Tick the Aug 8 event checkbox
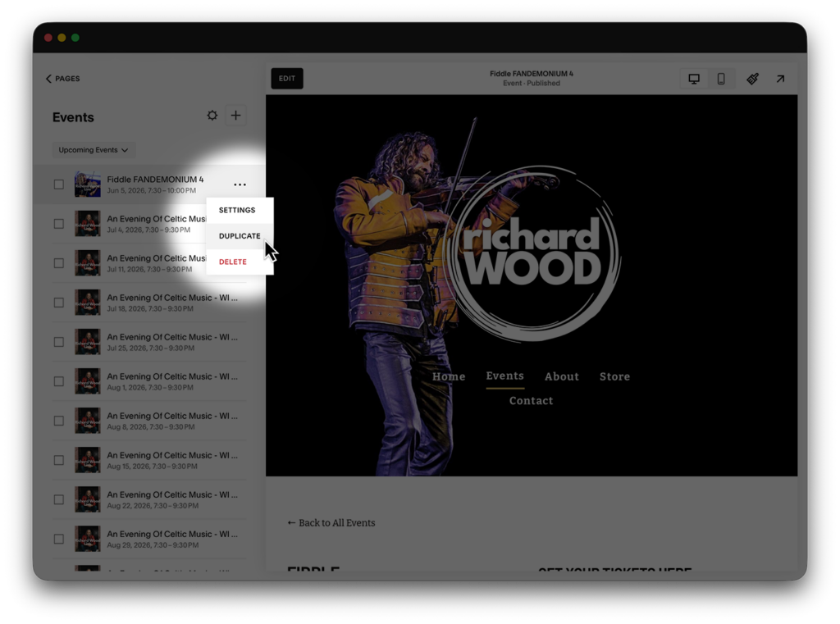Image resolution: width=840 pixels, height=624 pixels. pyautogui.click(x=59, y=421)
